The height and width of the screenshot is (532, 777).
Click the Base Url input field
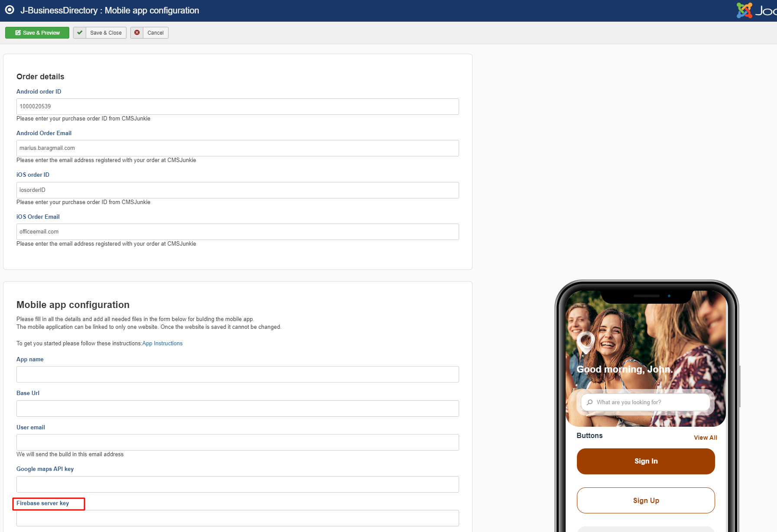click(237, 409)
